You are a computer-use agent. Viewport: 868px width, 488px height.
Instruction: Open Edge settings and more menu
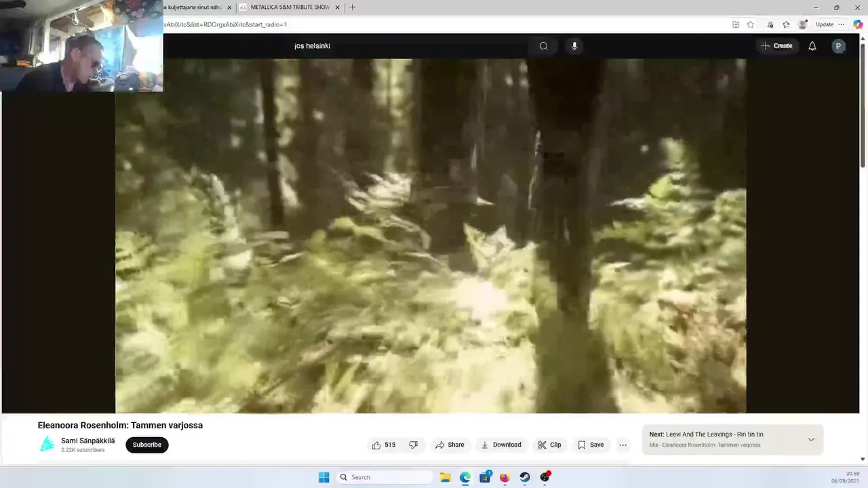tap(842, 24)
